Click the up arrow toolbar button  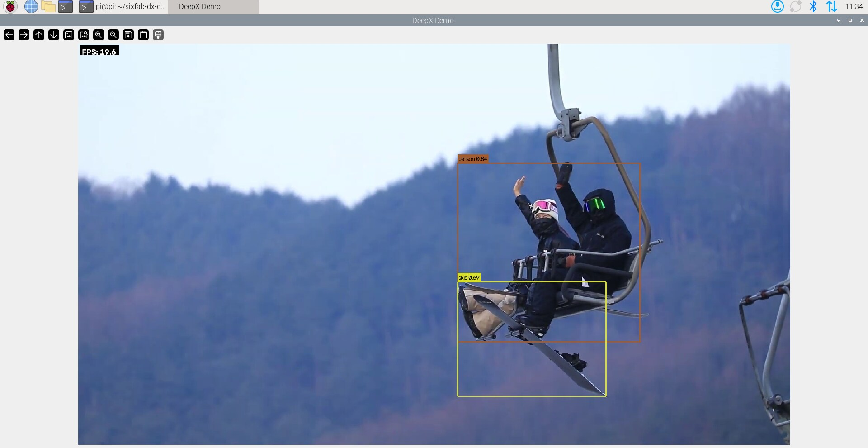pos(39,35)
